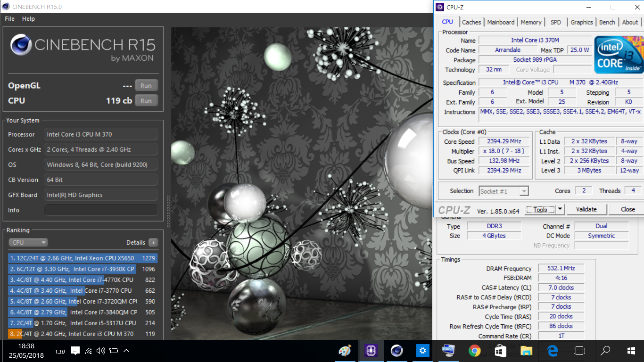Open Microsoft Store in the taskbar
644x362 pixels.
(x=500, y=351)
